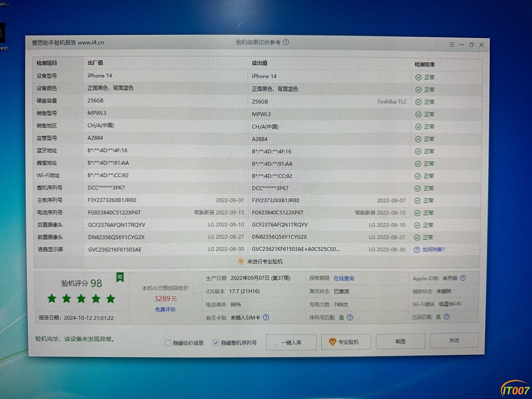Open the 如何判断? link
The image size is (532, 399).
coord(434,249)
